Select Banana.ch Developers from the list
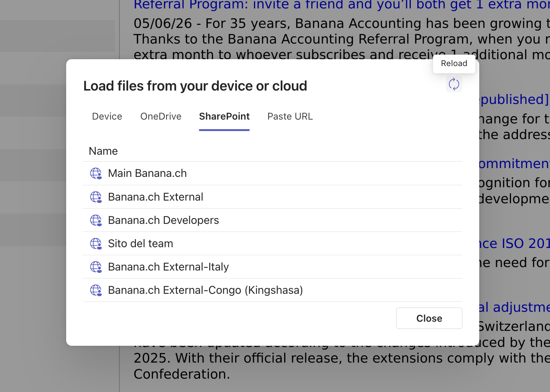 tap(272, 220)
